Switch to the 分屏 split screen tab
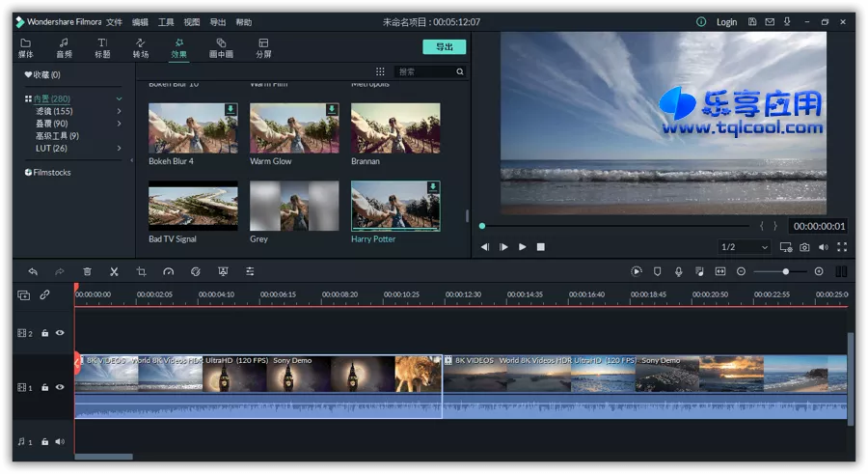 coord(263,48)
